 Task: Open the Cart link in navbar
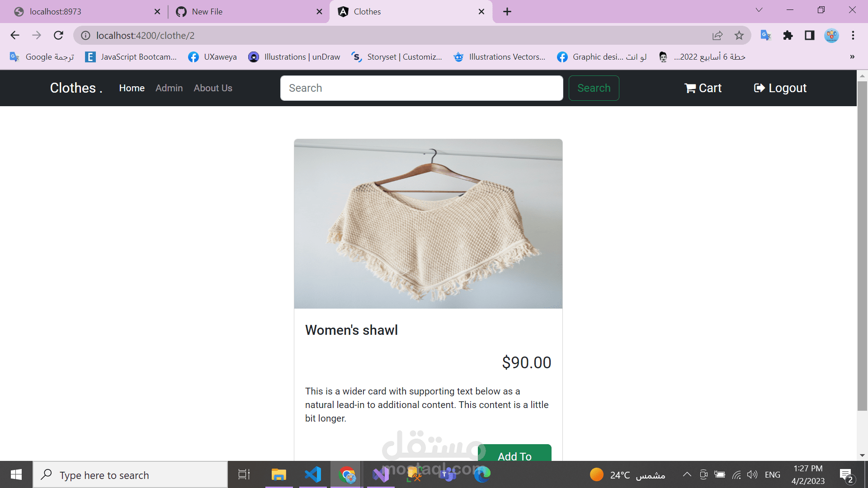pos(703,88)
